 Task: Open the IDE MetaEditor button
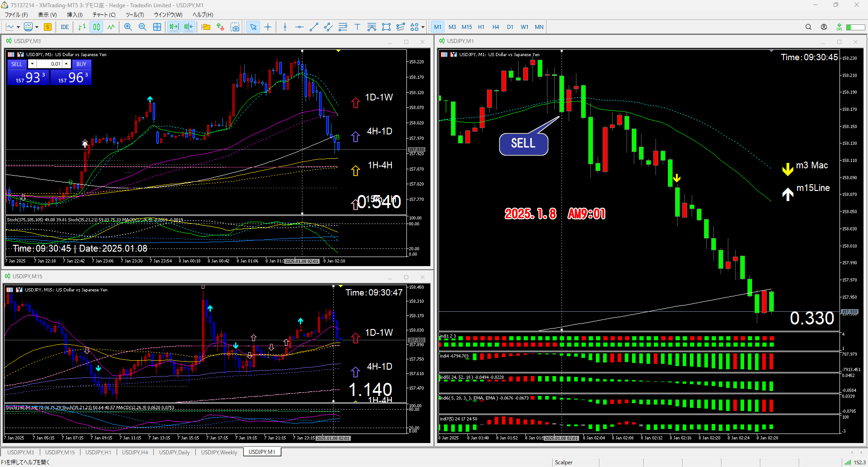click(65, 27)
